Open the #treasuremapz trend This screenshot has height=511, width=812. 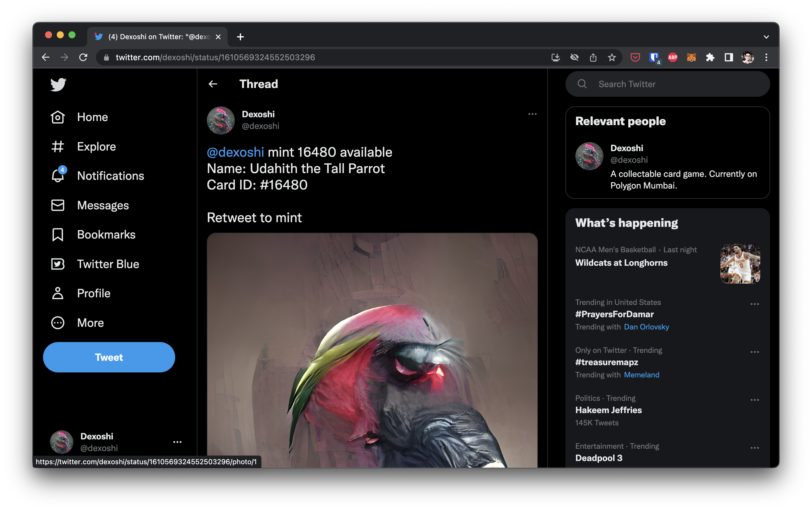tap(607, 362)
